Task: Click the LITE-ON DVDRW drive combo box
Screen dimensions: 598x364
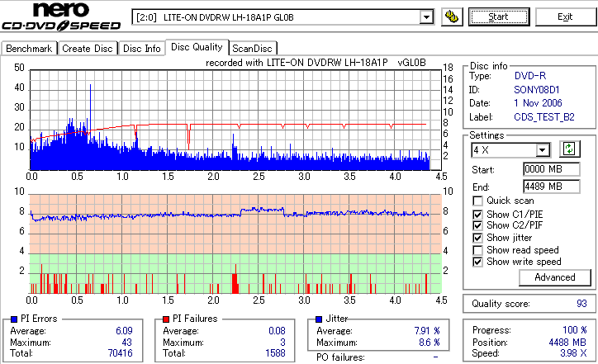Action: pyautogui.click(x=283, y=17)
